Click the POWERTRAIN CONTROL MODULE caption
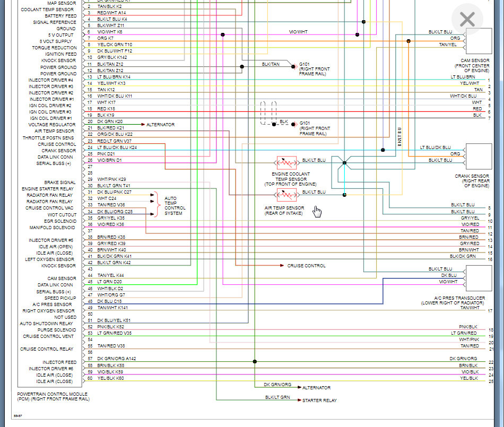This screenshot has height=427, width=504. coord(54,396)
